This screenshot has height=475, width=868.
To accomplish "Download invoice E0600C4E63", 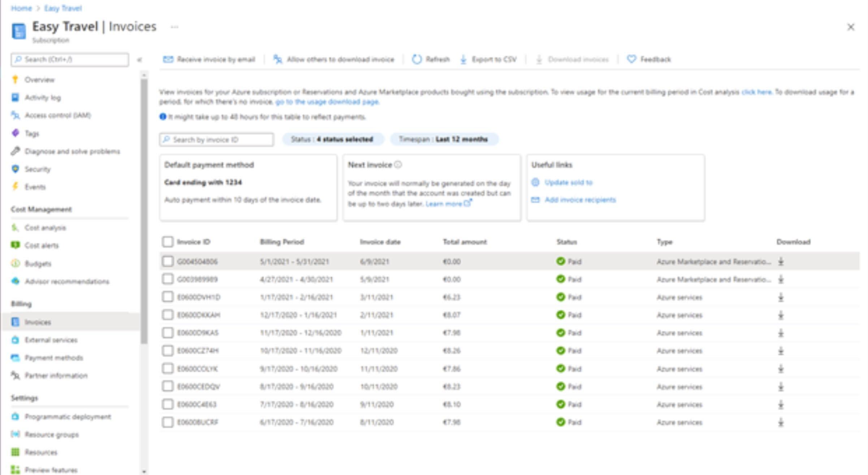I will tap(781, 405).
